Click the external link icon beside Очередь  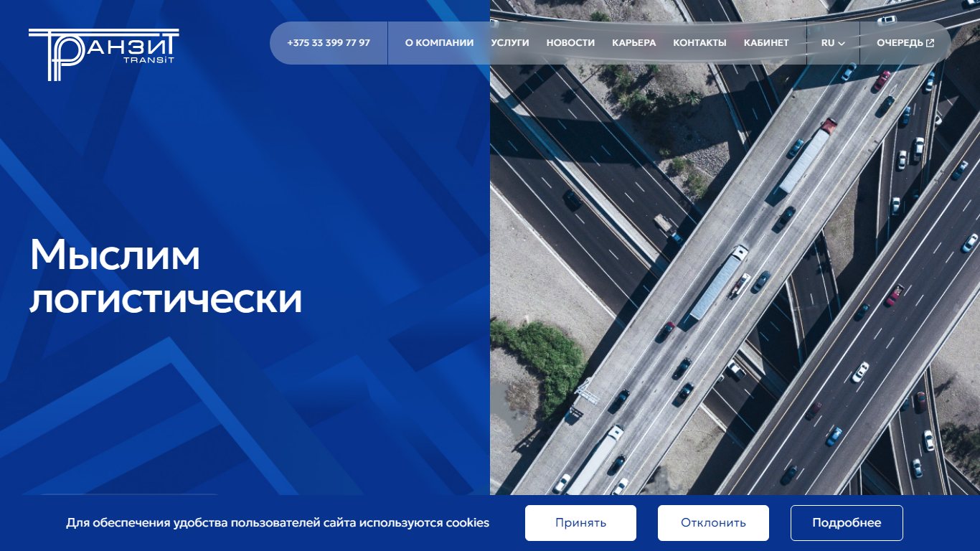[x=930, y=43]
